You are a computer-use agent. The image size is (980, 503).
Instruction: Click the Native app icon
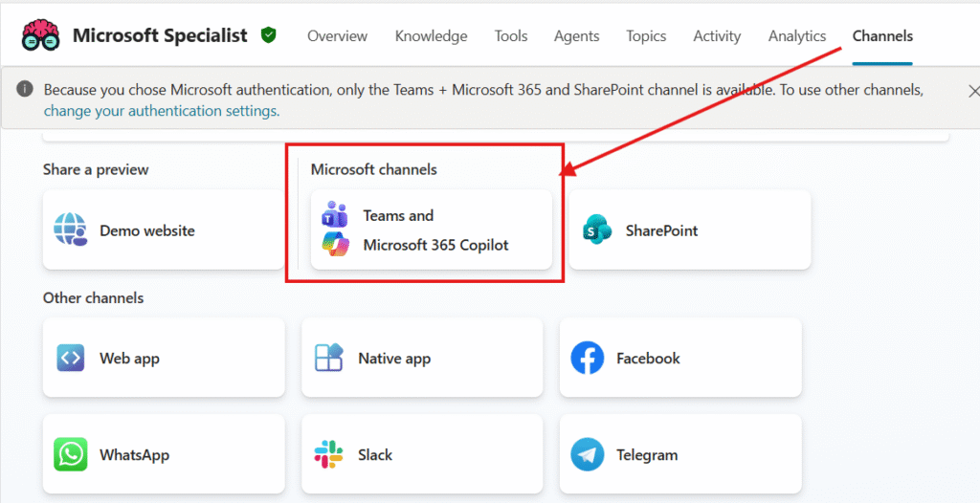[329, 359]
